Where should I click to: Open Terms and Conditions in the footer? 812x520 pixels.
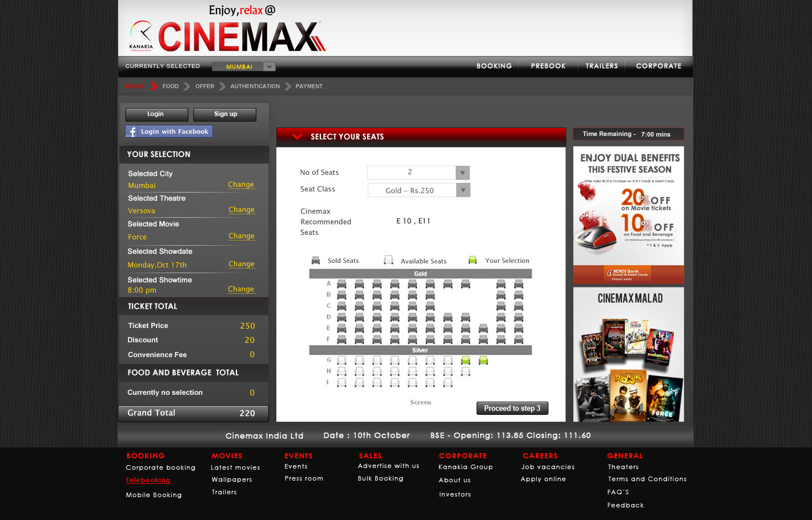pos(647,479)
